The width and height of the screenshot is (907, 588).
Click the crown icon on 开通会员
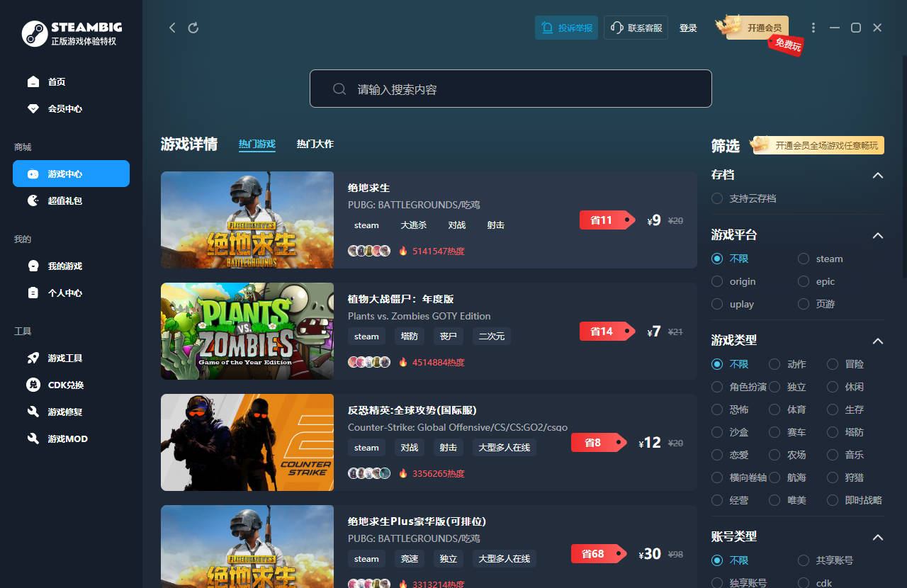728,26
